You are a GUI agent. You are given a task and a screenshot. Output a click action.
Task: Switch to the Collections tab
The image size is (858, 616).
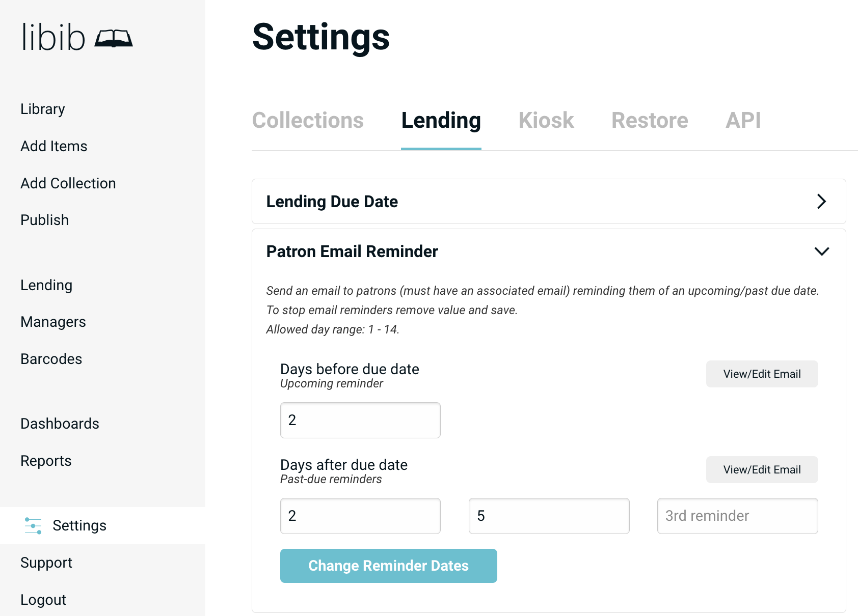pyautogui.click(x=308, y=121)
